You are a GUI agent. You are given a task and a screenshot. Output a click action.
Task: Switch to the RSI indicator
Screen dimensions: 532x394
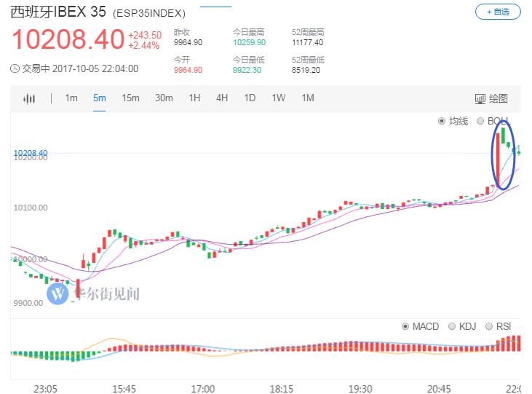489,326
